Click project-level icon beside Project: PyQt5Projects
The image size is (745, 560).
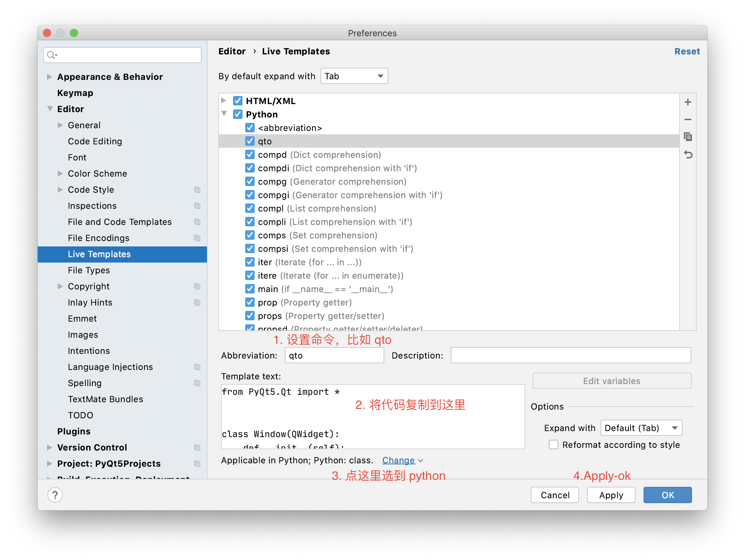[x=197, y=464]
